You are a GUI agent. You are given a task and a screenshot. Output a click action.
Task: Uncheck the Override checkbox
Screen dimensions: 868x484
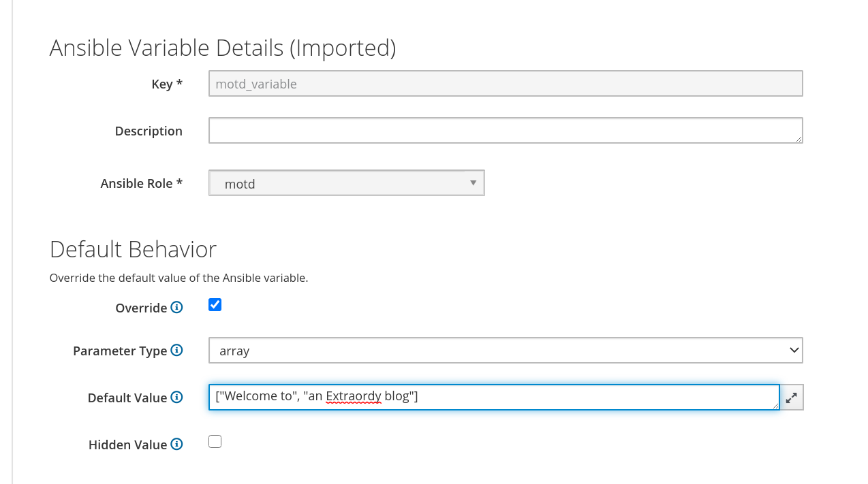pos(215,304)
